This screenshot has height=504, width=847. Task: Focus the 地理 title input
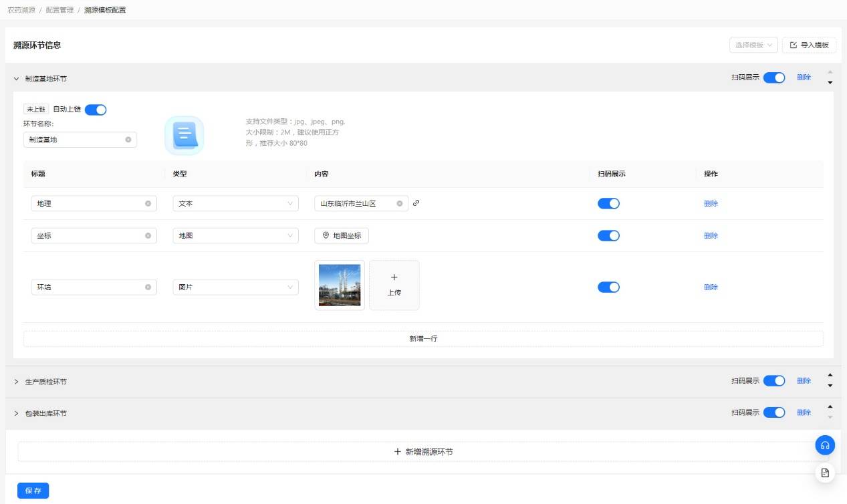94,204
